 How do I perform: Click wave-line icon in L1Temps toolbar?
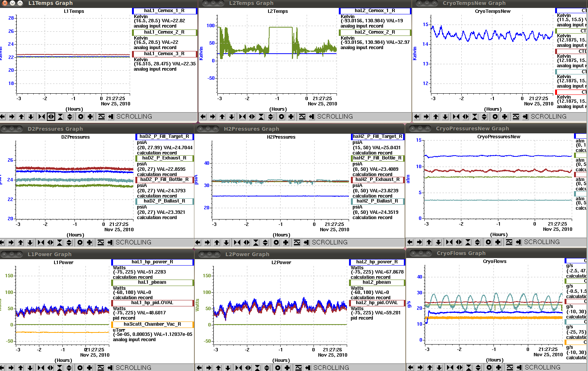click(101, 117)
